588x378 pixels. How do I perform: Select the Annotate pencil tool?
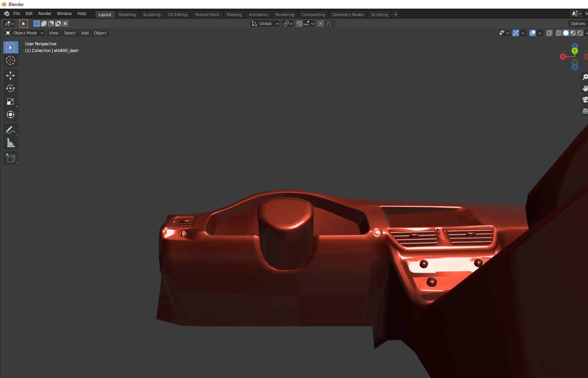click(x=10, y=130)
